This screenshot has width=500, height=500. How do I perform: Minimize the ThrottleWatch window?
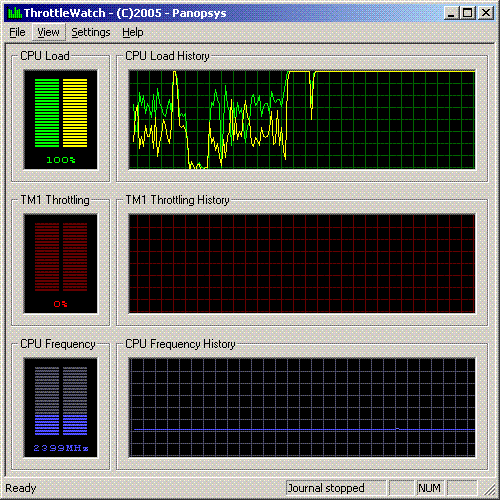(x=452, y=13)
